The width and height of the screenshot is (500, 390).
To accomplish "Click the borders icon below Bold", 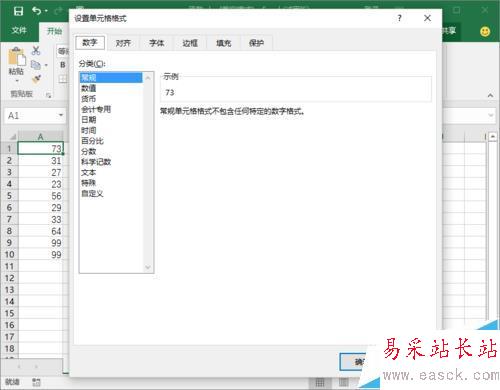I will 63,79.
